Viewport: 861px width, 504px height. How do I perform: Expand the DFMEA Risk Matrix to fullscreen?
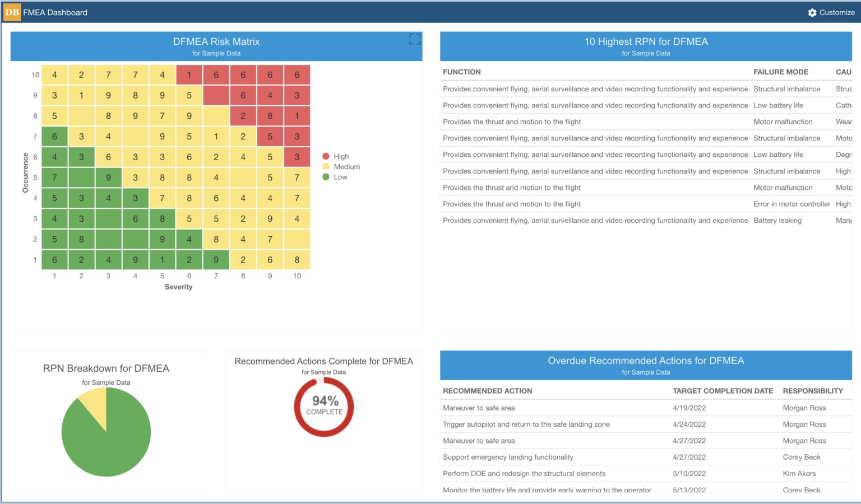[415, 39]
